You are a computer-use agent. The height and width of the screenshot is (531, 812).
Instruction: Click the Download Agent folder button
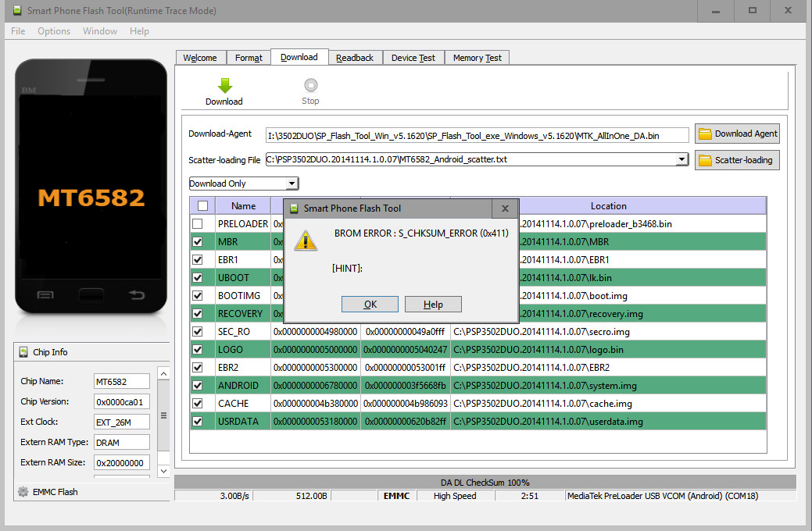click(737, 134)
